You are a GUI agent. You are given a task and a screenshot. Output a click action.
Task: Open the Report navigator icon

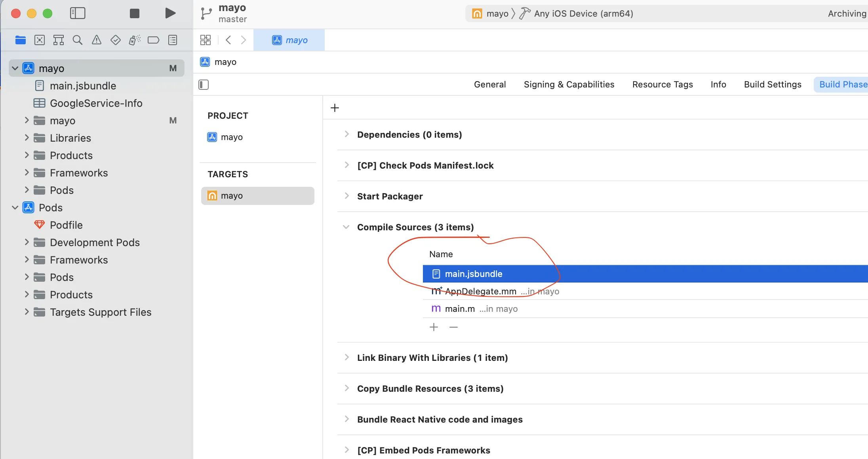173,40
